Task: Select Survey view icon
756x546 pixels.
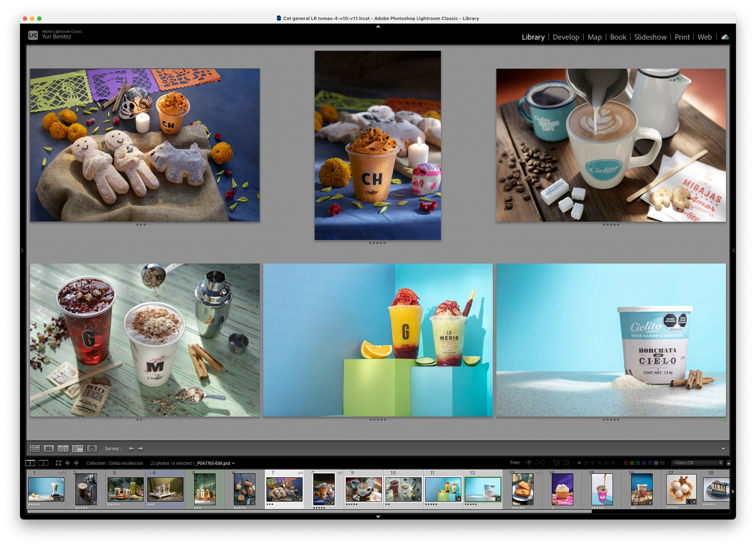Action: [x=78, y=448]
